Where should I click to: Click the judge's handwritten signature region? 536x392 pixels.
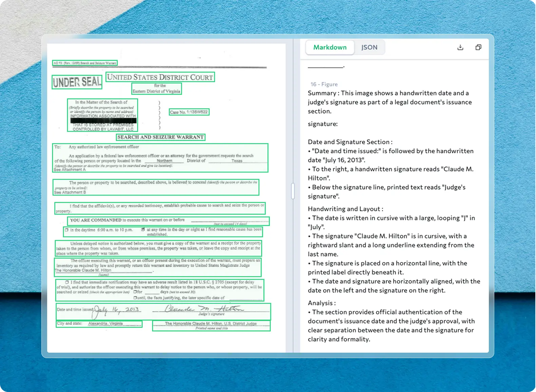[x=204, y=309]
